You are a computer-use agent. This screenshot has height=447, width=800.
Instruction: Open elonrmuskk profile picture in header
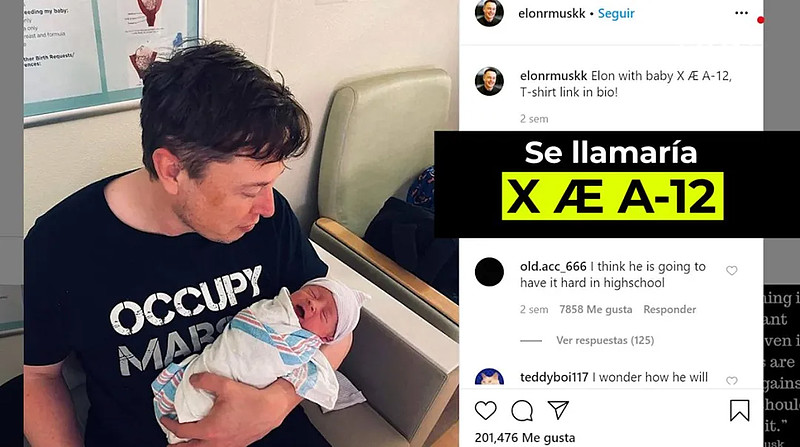489,12
